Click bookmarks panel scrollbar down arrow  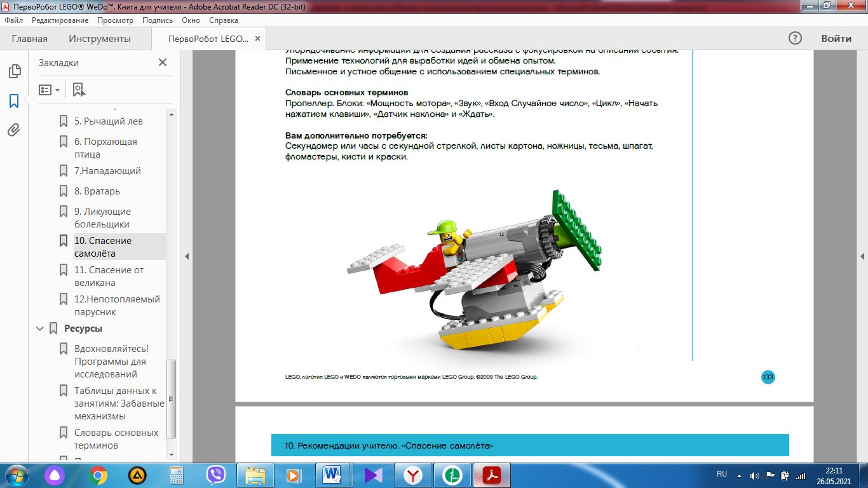pos(171,454)
